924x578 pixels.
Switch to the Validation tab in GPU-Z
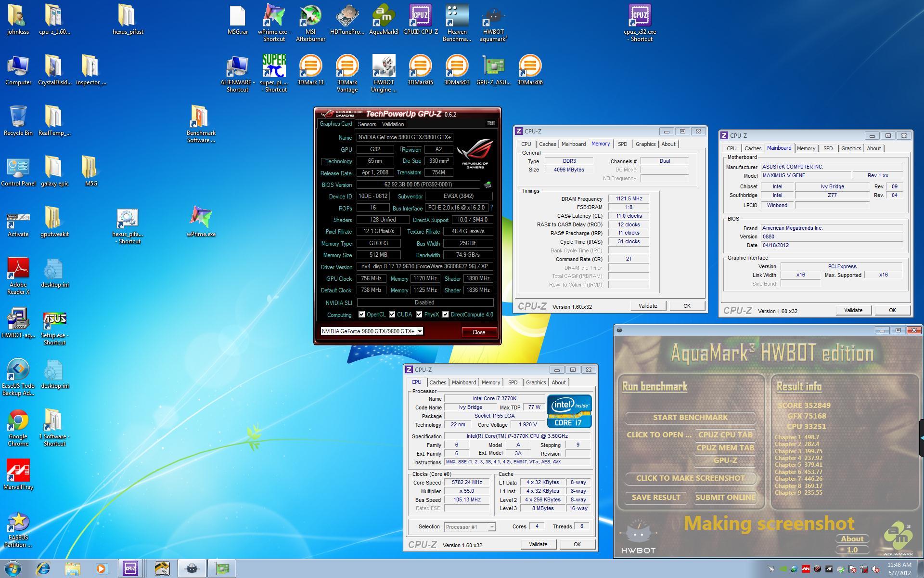(x=393, y=124)
